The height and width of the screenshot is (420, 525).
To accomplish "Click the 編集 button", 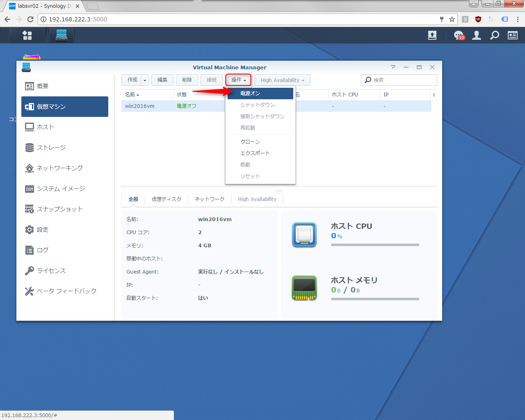I will (162, 80).
